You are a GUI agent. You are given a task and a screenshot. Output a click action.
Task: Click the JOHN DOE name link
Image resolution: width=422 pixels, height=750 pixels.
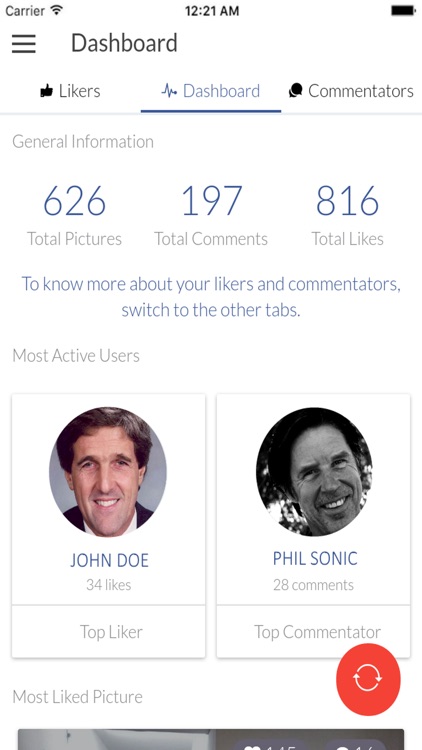point(109,560)
